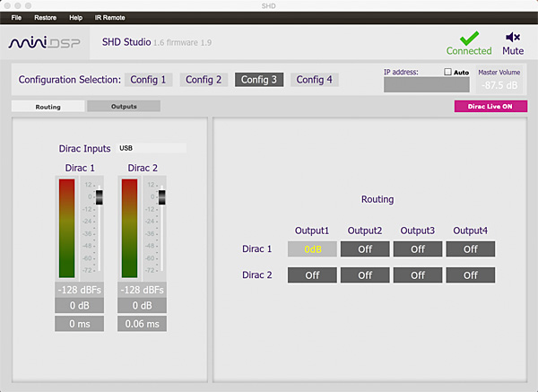Toggle Dirac 2 to Output3 routing
538x392 pixels.
(x=418, y=275)
